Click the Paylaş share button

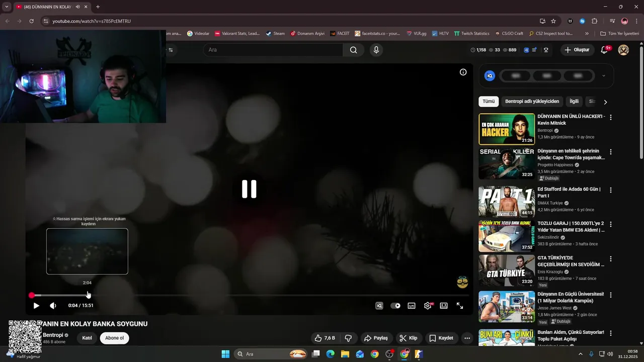(x=376, y=338)
